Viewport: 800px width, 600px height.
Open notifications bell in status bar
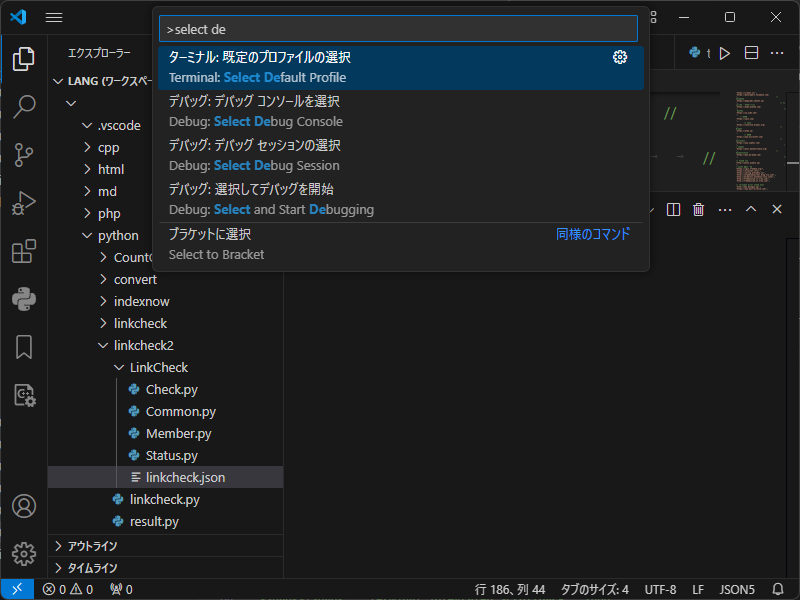click(x=778, y=589)
